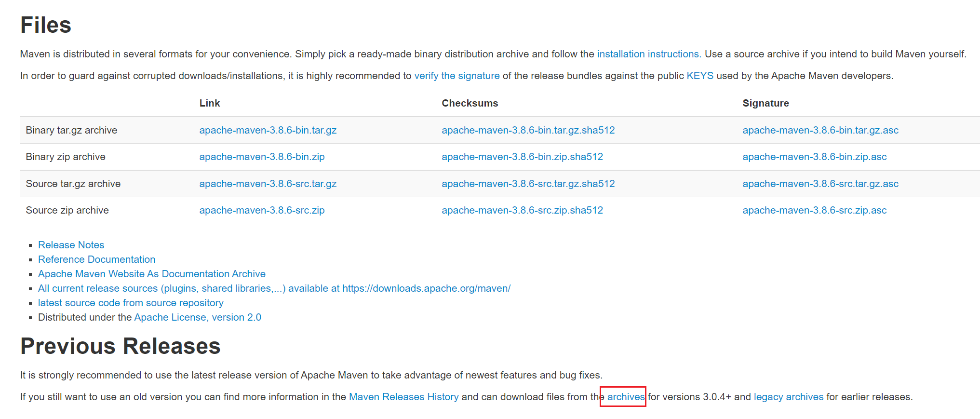Open the KEYS link

[x=700, y=76]
